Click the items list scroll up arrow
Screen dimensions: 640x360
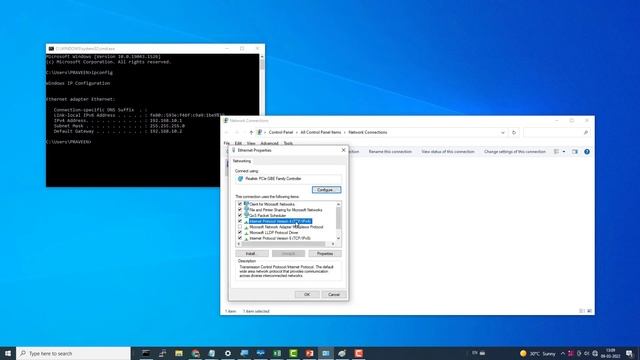338,204
